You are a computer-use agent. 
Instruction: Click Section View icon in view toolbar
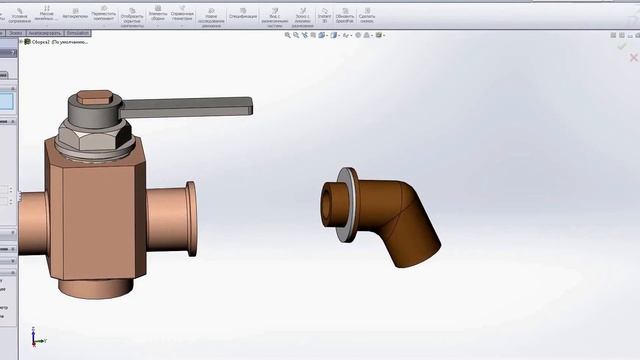pos(313,36)
